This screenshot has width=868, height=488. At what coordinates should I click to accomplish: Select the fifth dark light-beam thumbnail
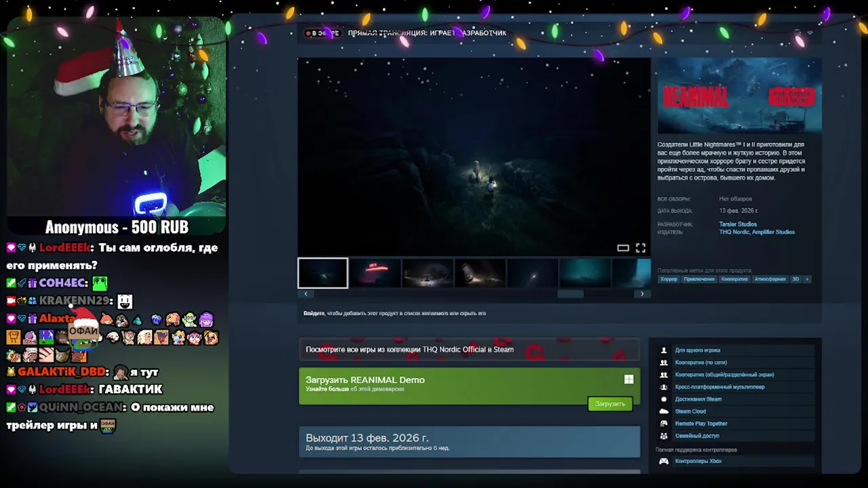pos(532,273)
